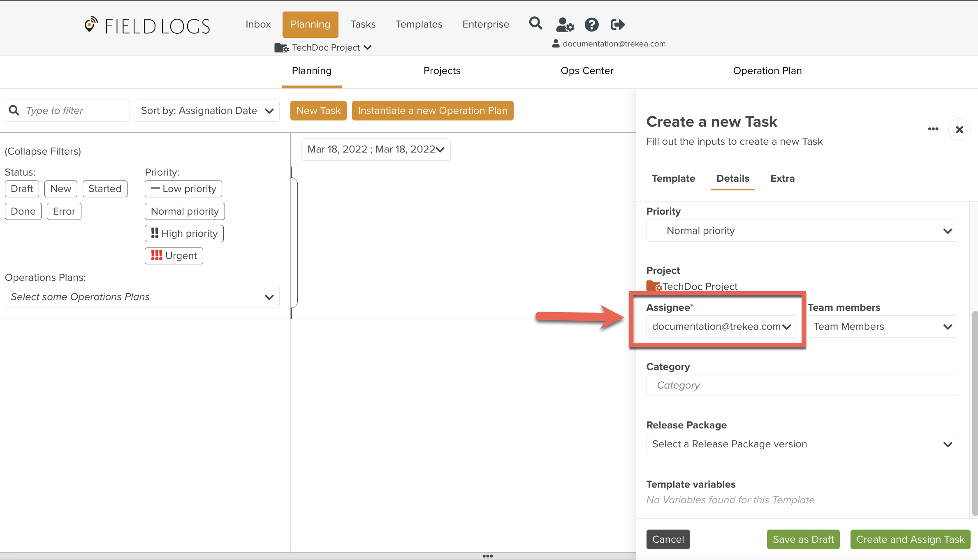978x560 pixels.
Task: Open the Release Package version dropdown
Action: 802,444
